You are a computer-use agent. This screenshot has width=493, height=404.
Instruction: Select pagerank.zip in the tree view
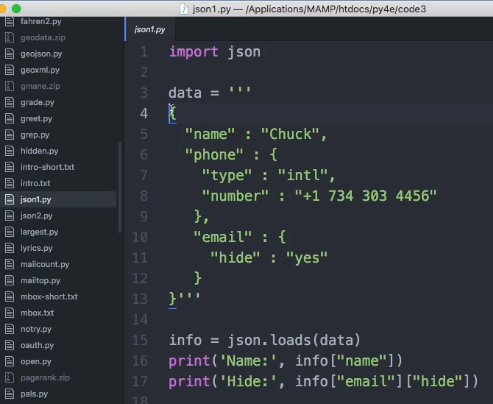click(45, 378)
